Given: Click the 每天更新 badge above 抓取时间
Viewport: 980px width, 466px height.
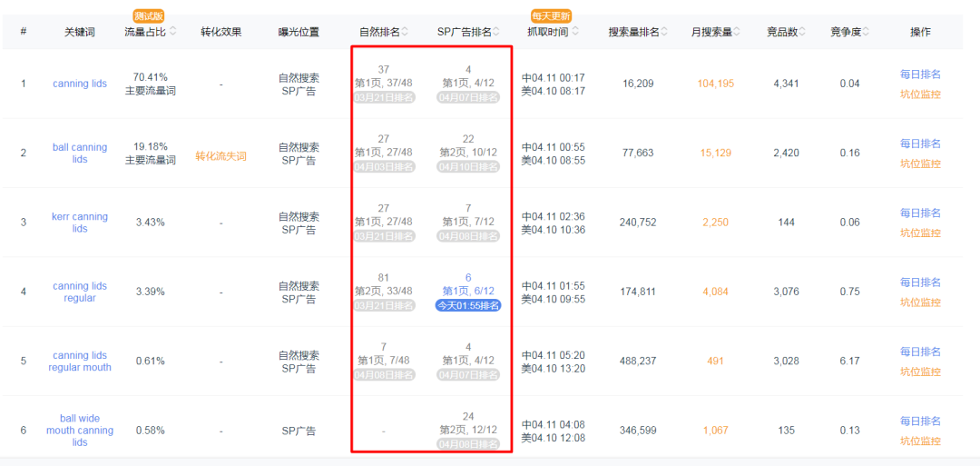Looking at the screenshot, I should (x=551, y=15).
